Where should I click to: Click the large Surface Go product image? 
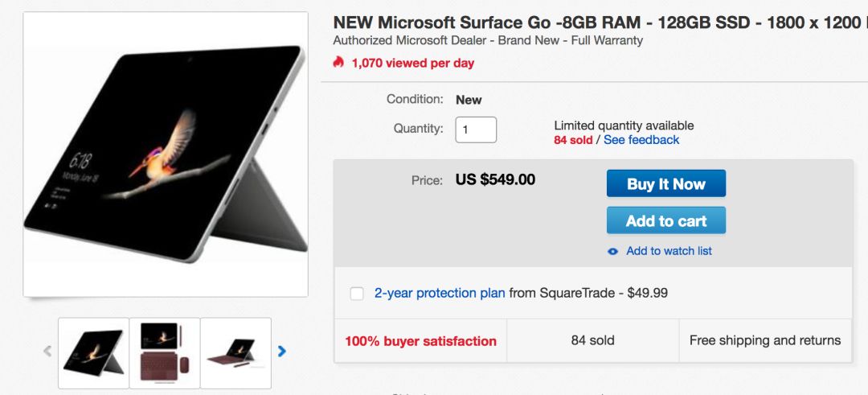click(166, 154)
